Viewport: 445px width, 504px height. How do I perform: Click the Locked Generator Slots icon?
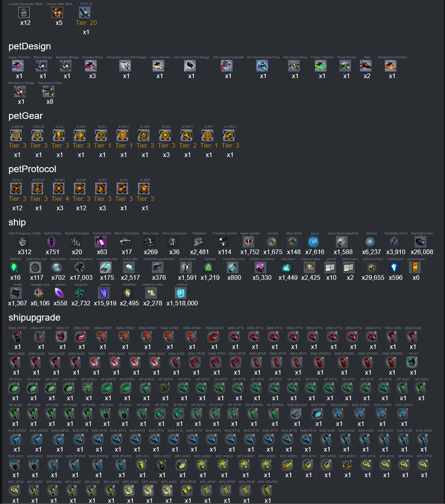pyautogui.click(x=24, y=12)
